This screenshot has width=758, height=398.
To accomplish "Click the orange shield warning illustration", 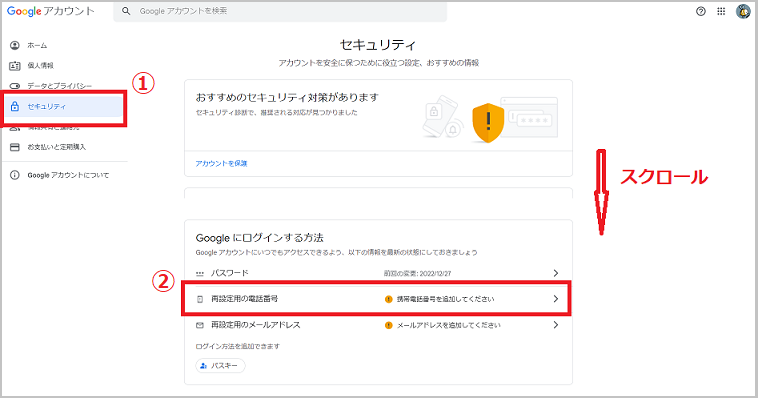I will (x=488, y=123).
